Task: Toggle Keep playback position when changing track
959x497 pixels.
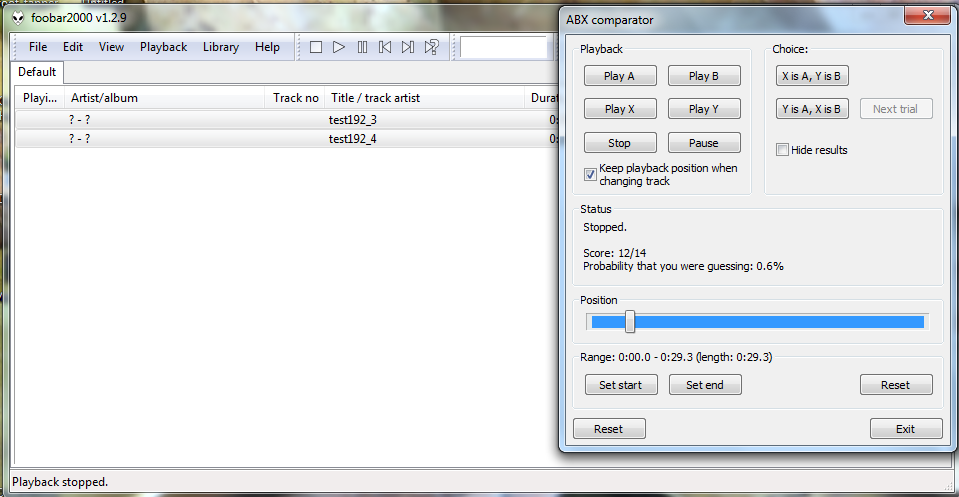Action: (590, 175)
